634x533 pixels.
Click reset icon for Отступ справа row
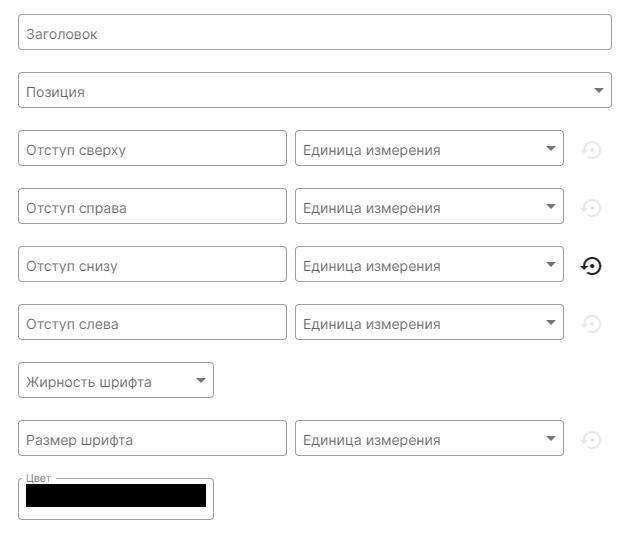pyautogui.click(x=591, y=208)
